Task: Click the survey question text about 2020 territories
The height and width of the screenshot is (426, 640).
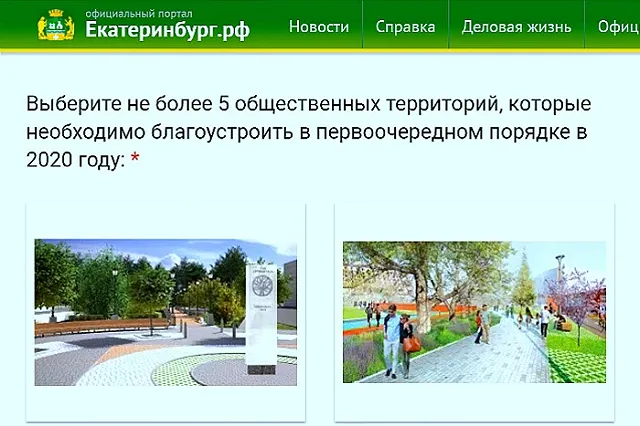Action: [309, 132]
